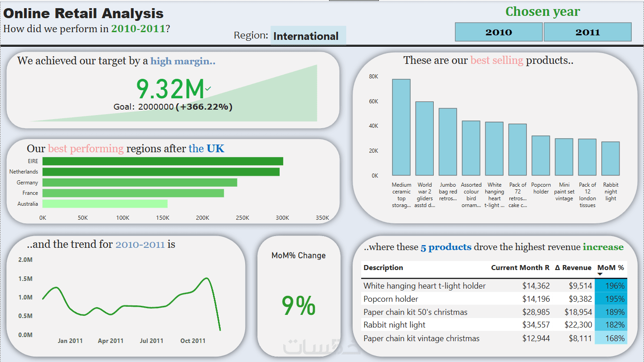Select Rabbit night light row in the table
The height and width of the screenshot is (362, 644).
[494, 325]
